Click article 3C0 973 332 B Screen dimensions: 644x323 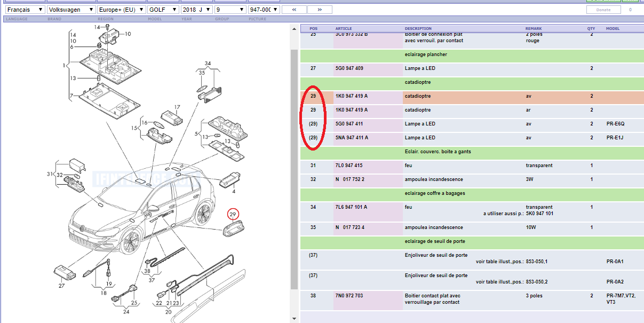tap(351, 34)
